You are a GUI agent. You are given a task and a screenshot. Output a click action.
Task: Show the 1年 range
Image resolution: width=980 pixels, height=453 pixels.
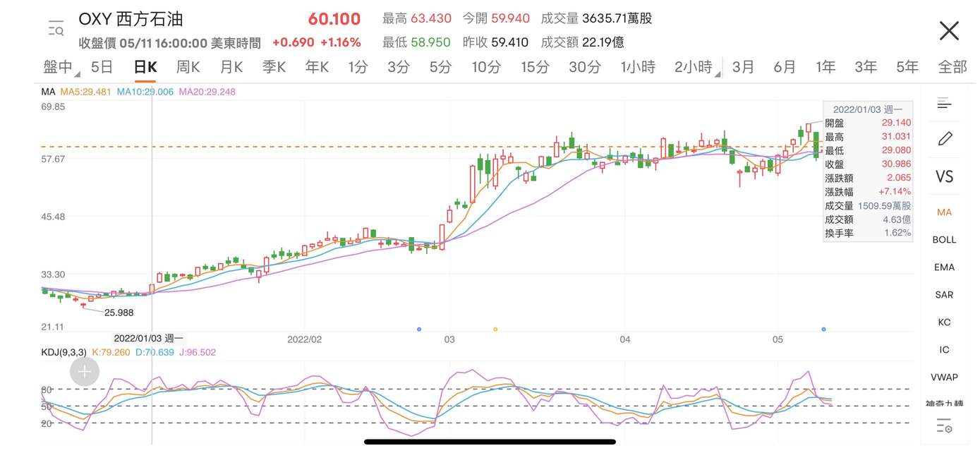(x=825, y=67)
